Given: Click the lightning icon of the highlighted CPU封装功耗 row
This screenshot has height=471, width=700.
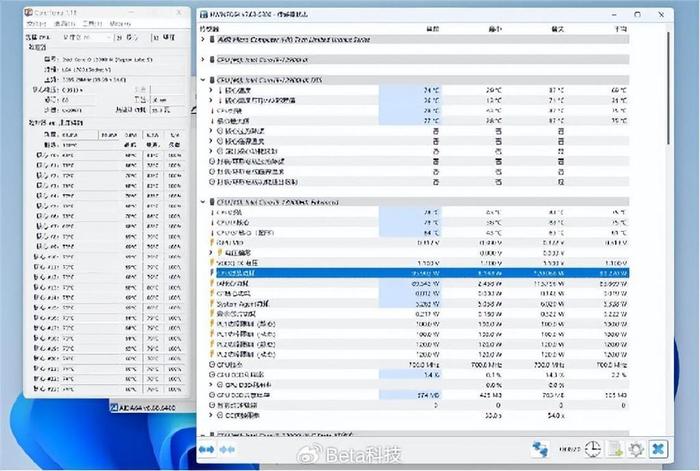Looking at the screenshot, I should tap(212, 273).
